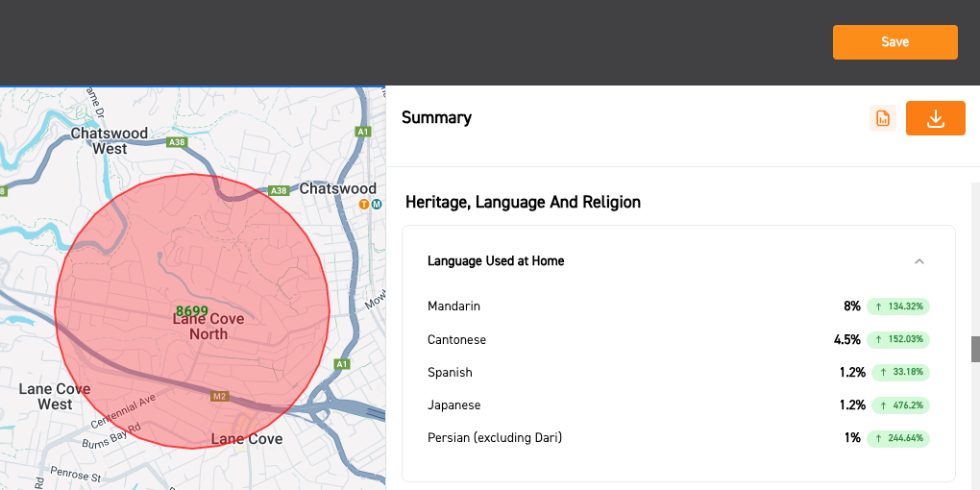Click the Persian 1% value
Viewport: 980px width, 490px height.
coord(852,438)
